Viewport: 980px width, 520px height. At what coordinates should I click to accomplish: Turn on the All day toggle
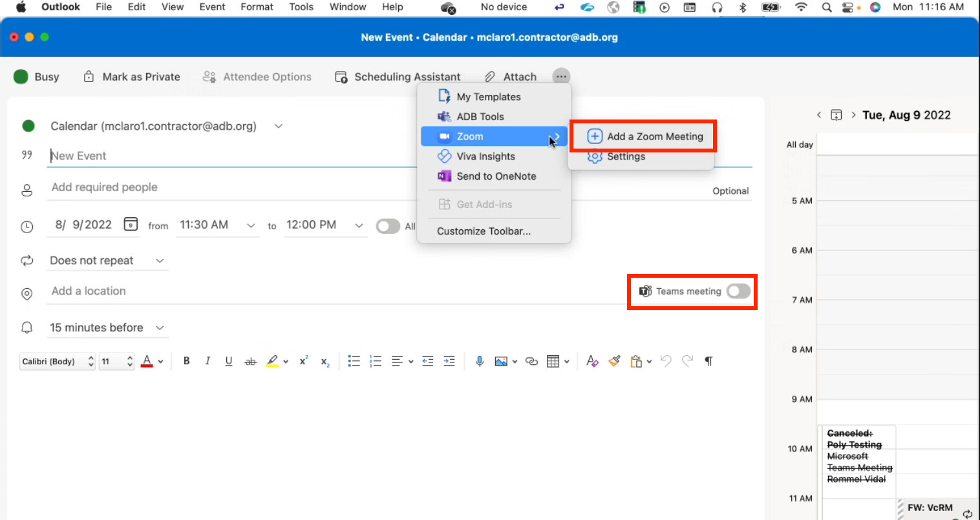[x=388, y=226]
